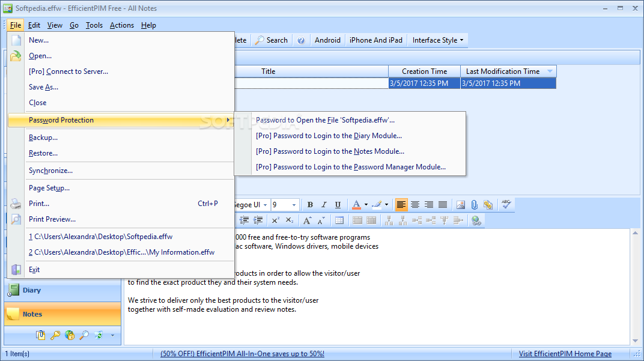Toggle subscript formatting
Viewport: 644px width, 361px height.
[290, 220]
